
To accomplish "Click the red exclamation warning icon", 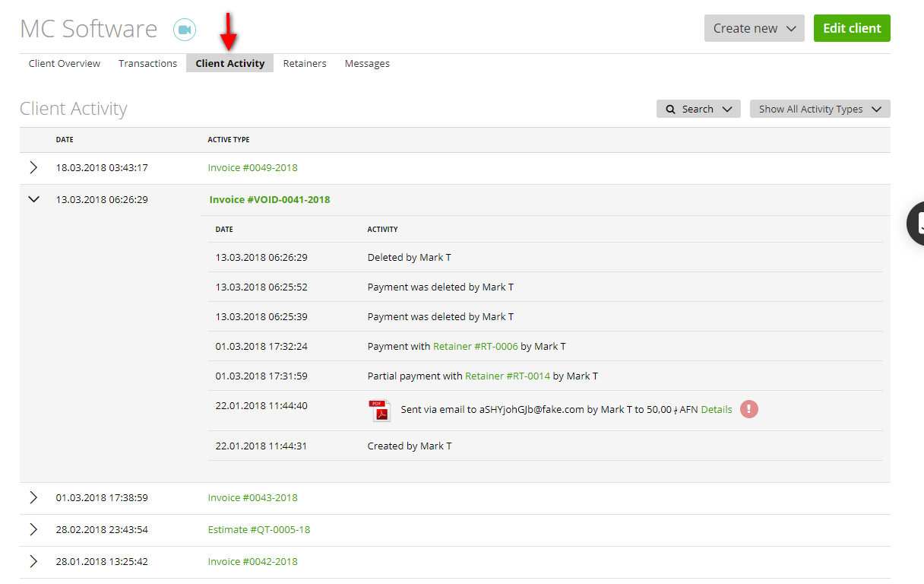I will pos(749,409).
